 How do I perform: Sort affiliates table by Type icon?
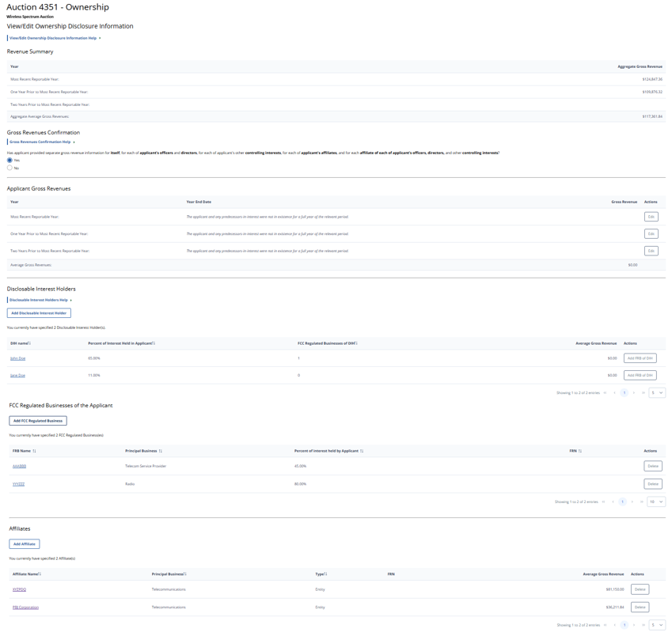pyautogui.click(x=325, y=574)
